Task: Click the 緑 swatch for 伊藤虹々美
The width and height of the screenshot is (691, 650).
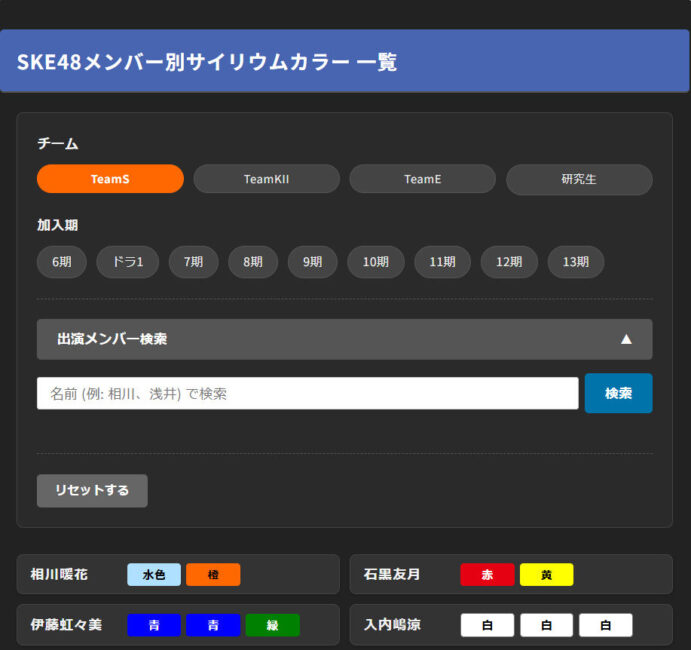Action: pyautogui.click(x=272, y=625)
